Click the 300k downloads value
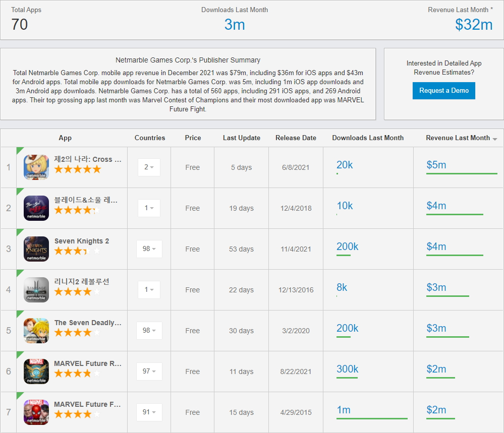The height and width of the screenshot is (433, 504). [347, 369]
